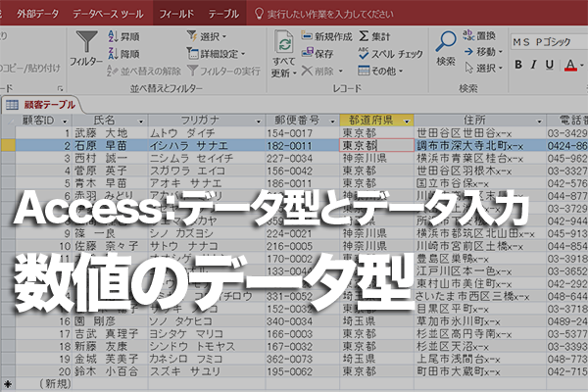Open the 選択 menu in 検索 group

(484, 68)
